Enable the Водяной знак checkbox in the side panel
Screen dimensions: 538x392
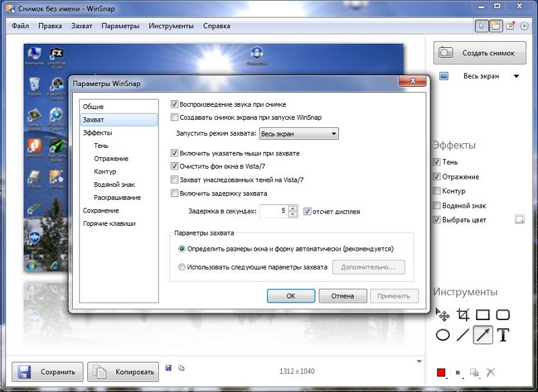click(x=436, y=206)
